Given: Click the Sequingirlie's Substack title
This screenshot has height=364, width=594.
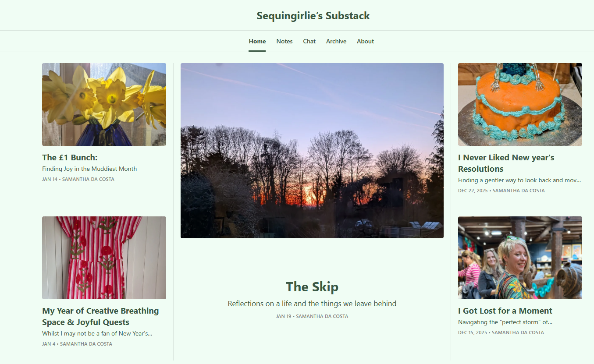Looking at the screenshot, I should (313, 16).
